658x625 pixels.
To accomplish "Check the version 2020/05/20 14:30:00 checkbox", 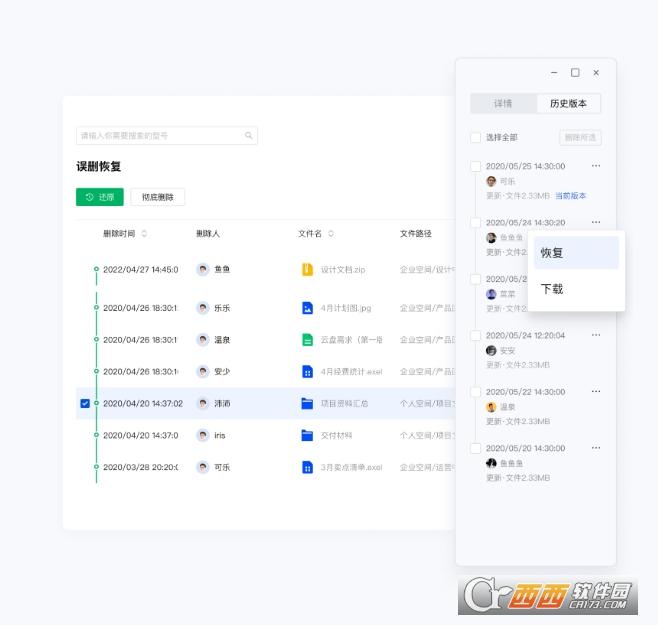I will pos(475,448).
